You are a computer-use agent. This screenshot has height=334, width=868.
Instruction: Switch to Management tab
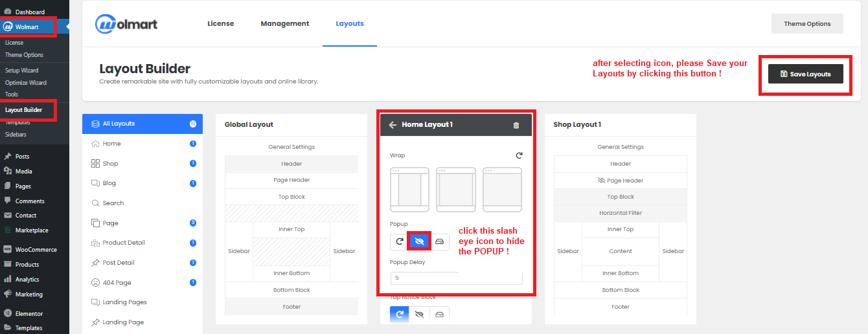click(x=285, y=23)
